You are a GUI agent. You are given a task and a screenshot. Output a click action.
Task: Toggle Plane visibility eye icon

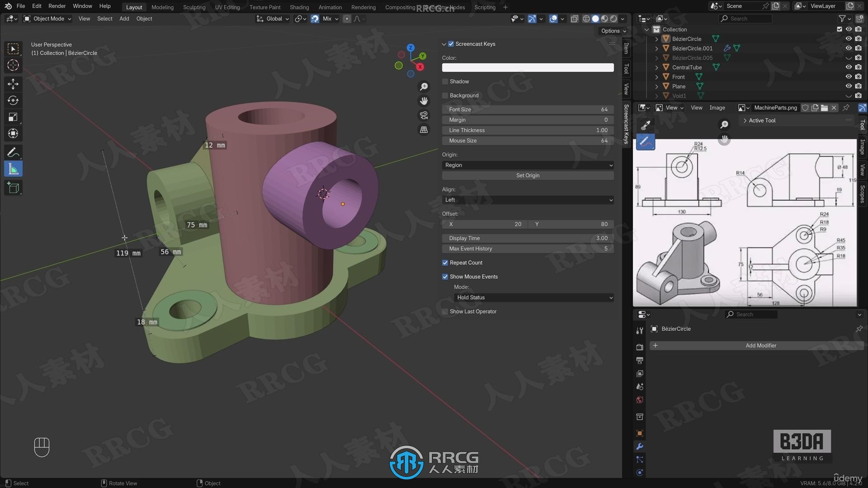[x=849, y=86]
